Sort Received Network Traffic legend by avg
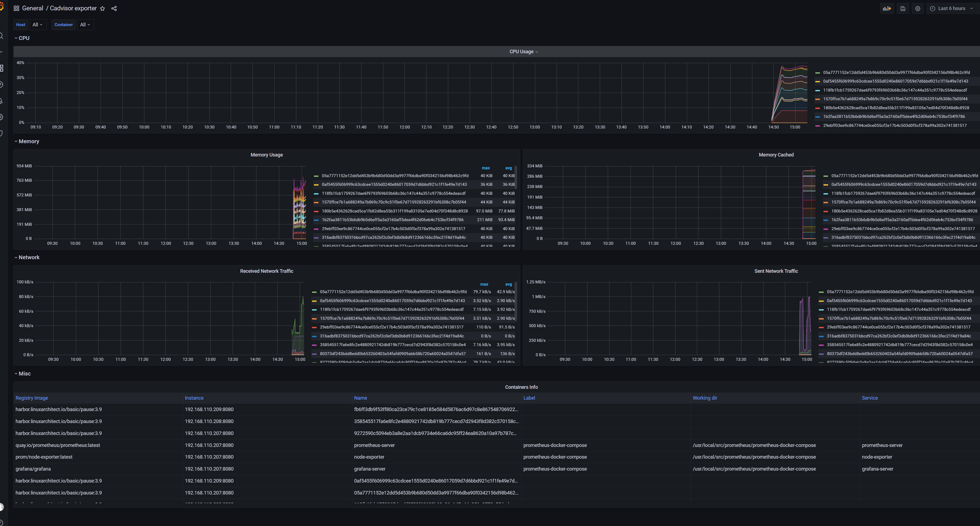Viewport: 980px width, 526px height. click(509, 284)
